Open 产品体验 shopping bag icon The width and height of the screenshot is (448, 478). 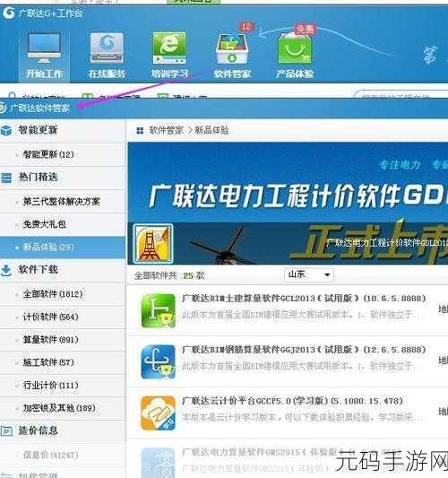pos(295,48)
